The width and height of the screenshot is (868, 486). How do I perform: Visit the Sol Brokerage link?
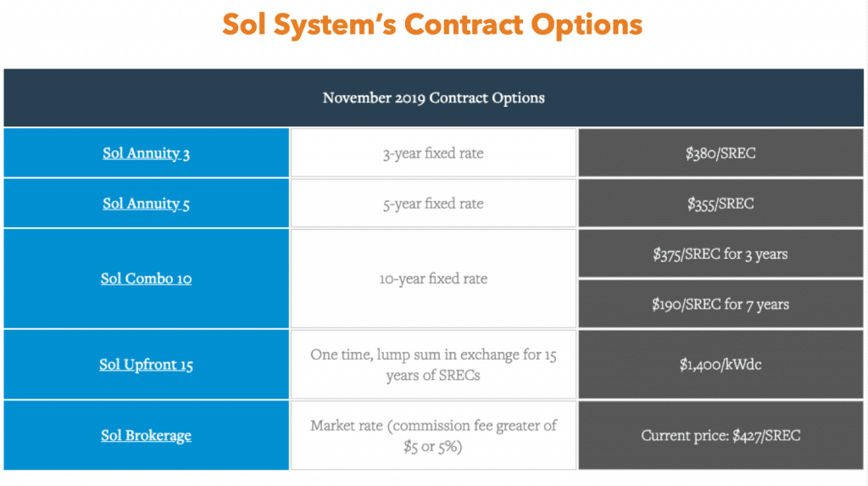(146, 436)
